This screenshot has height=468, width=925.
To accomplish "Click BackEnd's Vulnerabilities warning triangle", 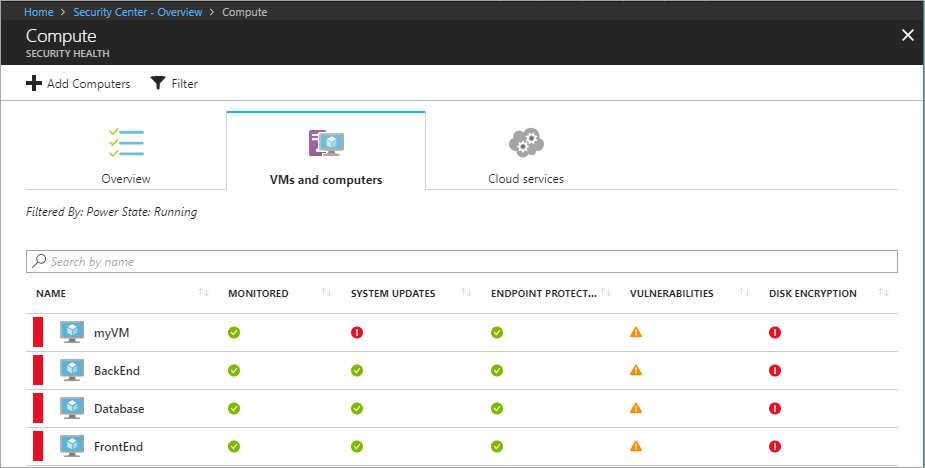I will coord(636,370).
